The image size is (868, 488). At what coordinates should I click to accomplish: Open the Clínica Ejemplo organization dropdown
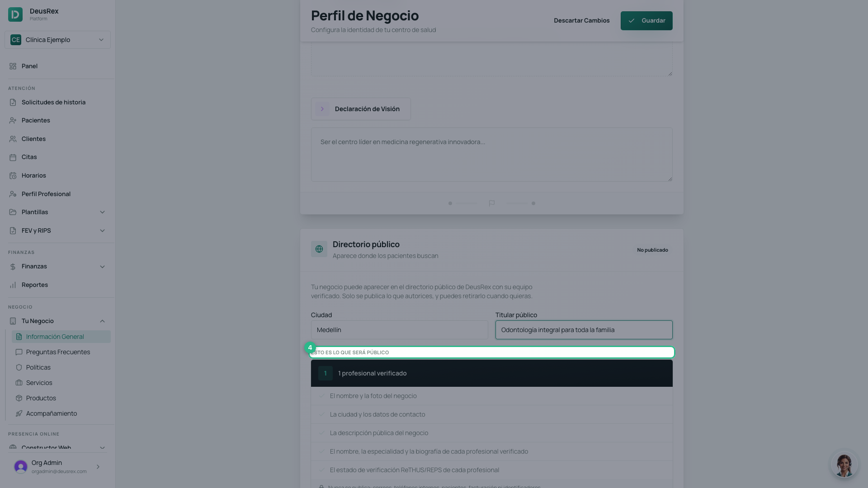(57, 40)
